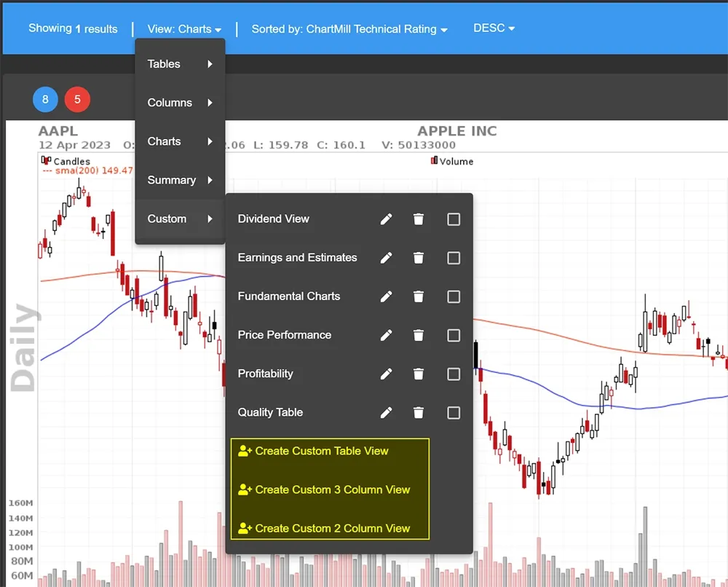Click the 160M volume axis label

click(x=21, y=503)
